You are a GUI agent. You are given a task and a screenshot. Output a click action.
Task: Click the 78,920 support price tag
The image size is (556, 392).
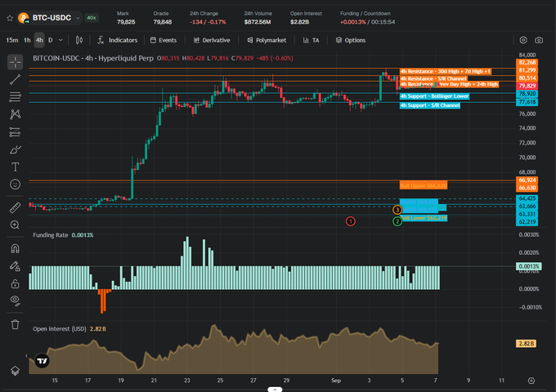[527, 94]
